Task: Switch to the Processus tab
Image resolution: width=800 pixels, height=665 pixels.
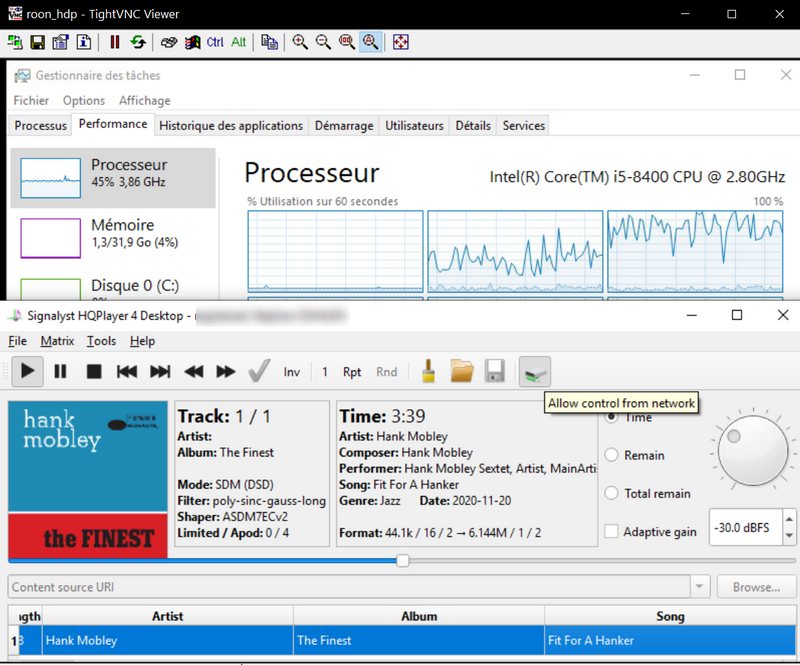Action: (40, 126)
